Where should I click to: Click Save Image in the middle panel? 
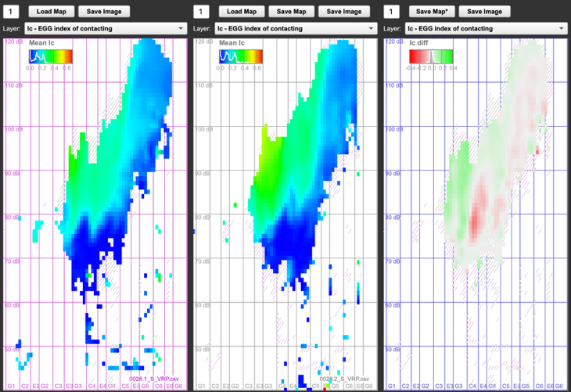(x=344, y=12)
